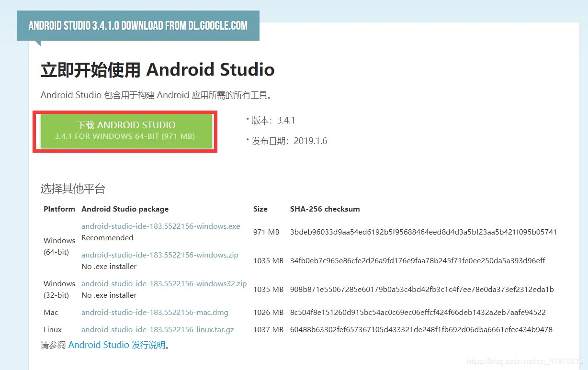This screenshot has width=588, height=370.
Task: Click the checksum starting with 908b871e5506
Action: (422, 289)
